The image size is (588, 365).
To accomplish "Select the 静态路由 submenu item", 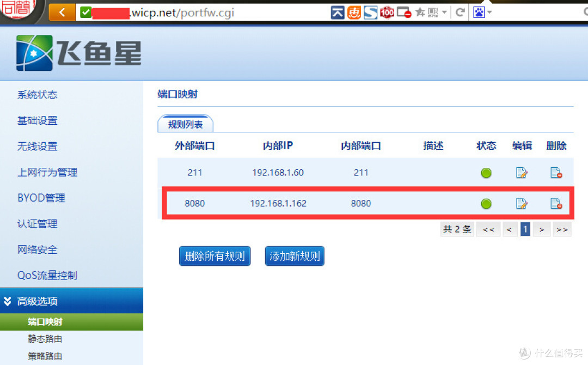I will (x=45, y=339).
